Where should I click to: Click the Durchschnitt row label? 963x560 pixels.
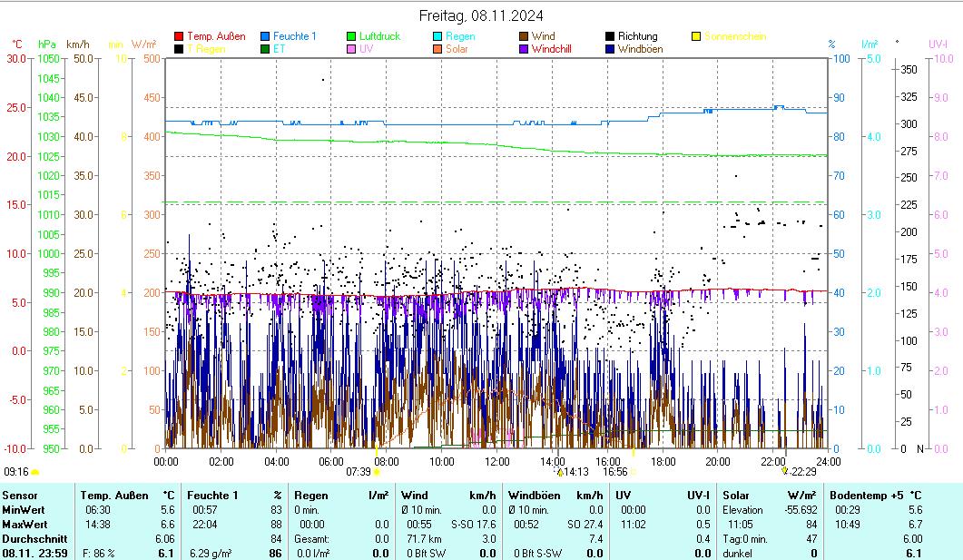31,538
